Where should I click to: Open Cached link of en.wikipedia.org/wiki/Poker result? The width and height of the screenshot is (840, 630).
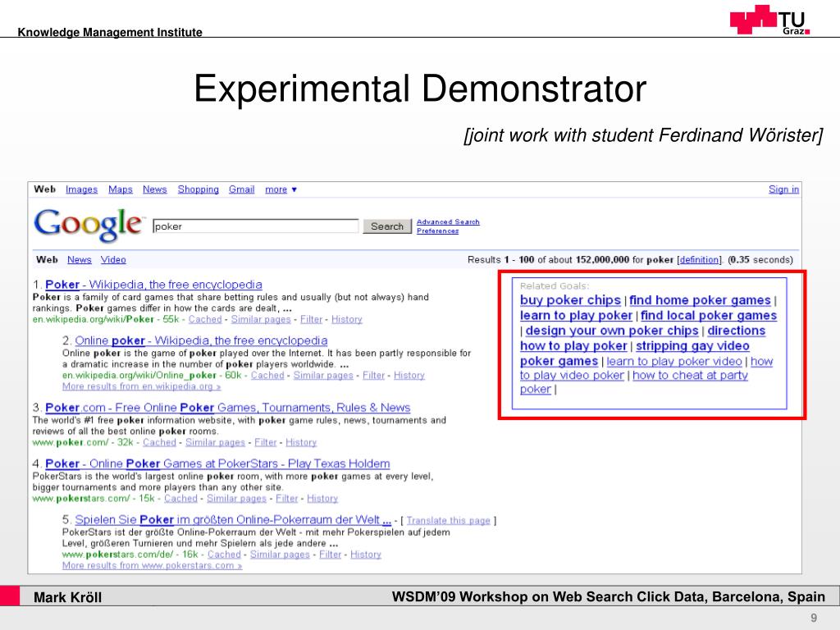coord(204,319)
